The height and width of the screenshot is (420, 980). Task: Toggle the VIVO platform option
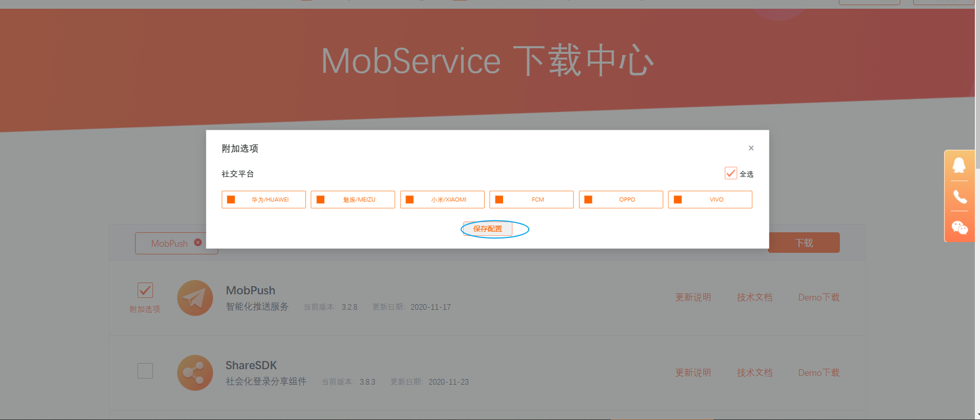(710, 199)
